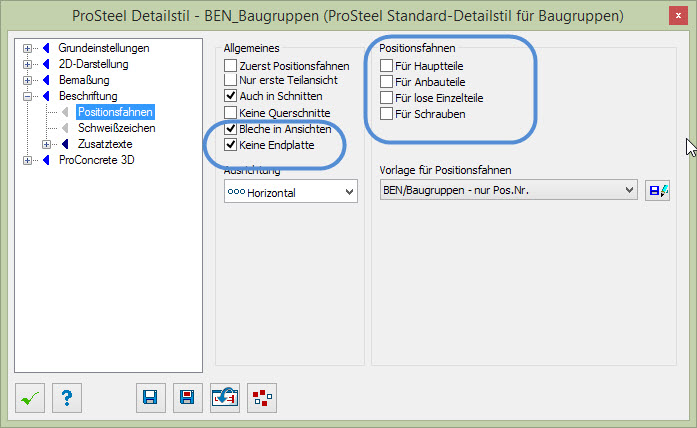This screenshot has height=428, width=697.
Task: Enable Nur erste Teilansicht checkbox
Action: [230, 80]
